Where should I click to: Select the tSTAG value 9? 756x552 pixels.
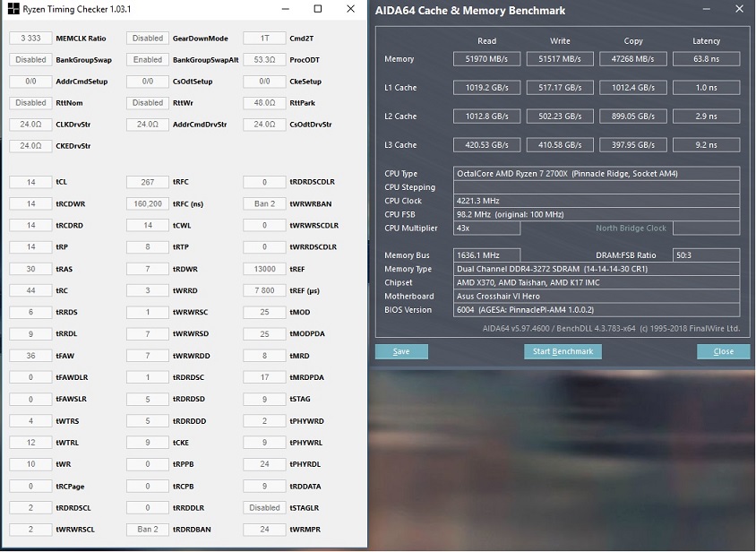pos(264,399)
